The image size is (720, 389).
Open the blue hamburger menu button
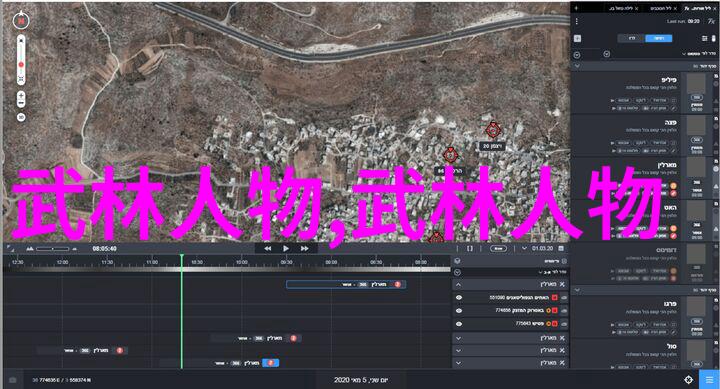tap(709, 379)
